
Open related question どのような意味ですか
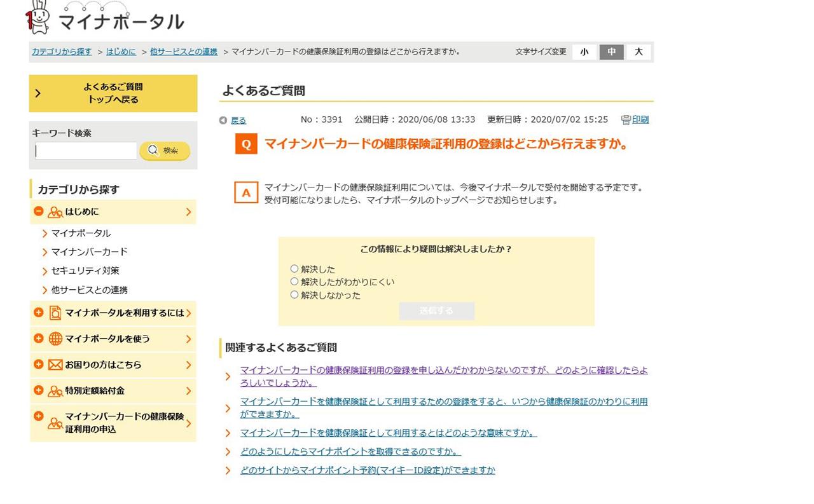[389, 433]
